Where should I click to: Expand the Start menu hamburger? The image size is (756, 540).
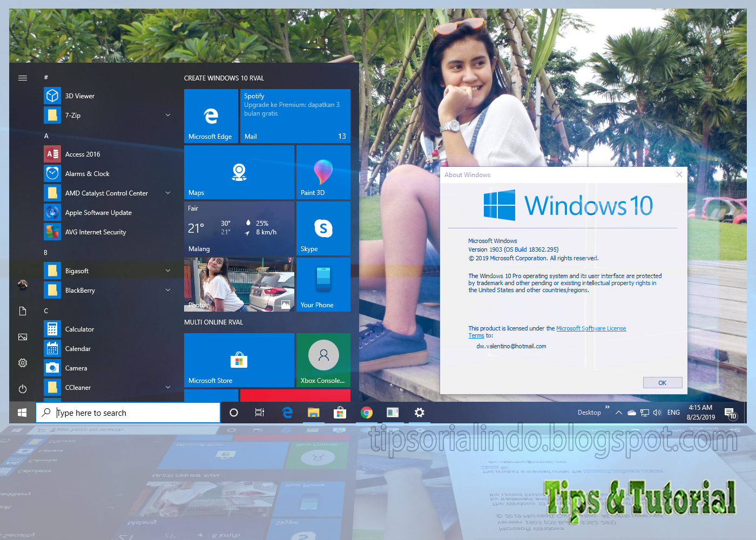coord(23,78)
